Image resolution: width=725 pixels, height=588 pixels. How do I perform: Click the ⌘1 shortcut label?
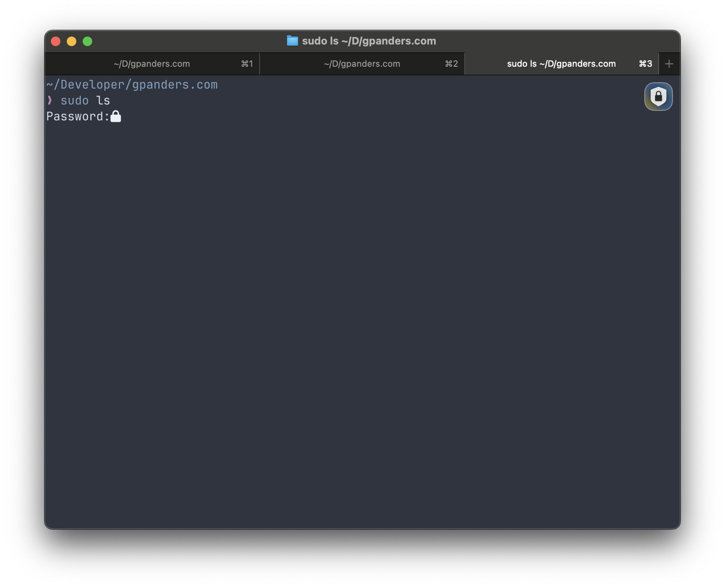click(247, 64)
